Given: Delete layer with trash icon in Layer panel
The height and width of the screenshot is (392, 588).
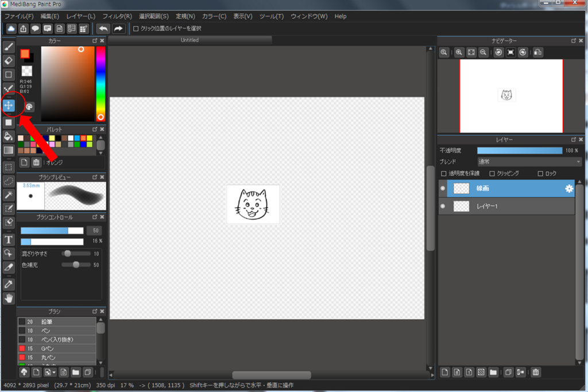Looking at the screenshot, I should [x=536, y=372].
